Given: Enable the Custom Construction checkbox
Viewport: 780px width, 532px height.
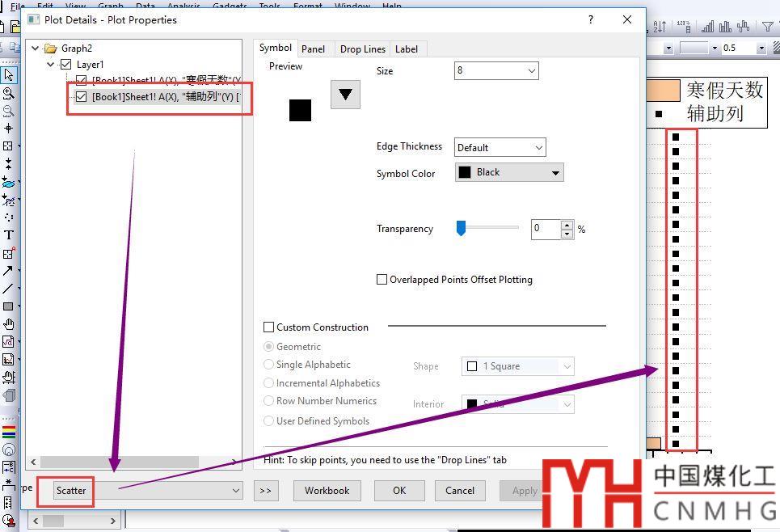Looking at the screenshot, I should (x=268, y=327).
